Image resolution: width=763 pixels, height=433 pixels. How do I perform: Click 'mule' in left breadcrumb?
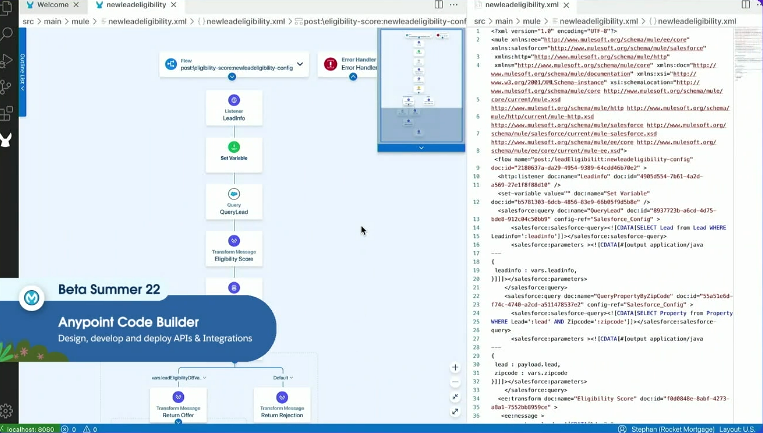coord(81,21)
